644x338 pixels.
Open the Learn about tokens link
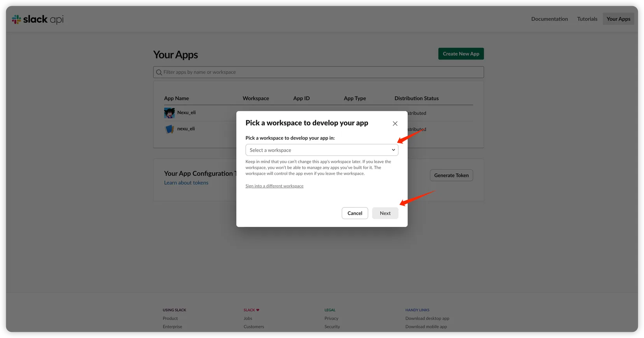[x=186, y=183]
